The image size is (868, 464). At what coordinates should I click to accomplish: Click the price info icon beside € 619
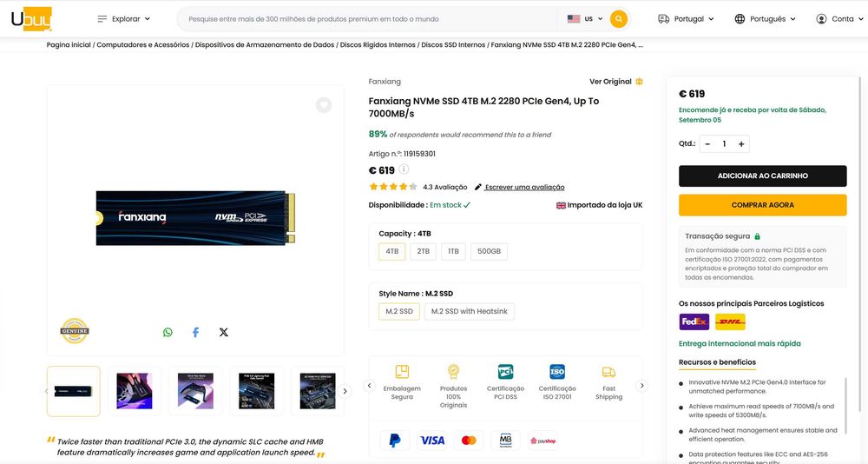point(404,169)
